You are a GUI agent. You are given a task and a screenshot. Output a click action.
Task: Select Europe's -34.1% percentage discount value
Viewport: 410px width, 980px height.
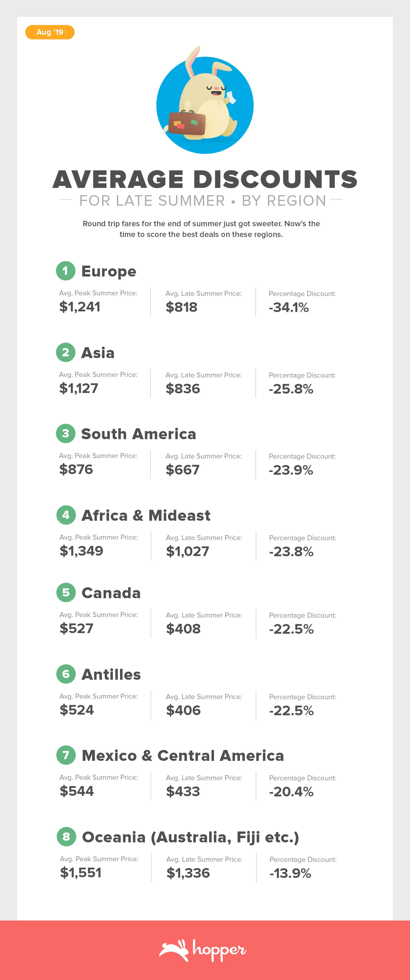pyautogui.click(x=289, y=307)
